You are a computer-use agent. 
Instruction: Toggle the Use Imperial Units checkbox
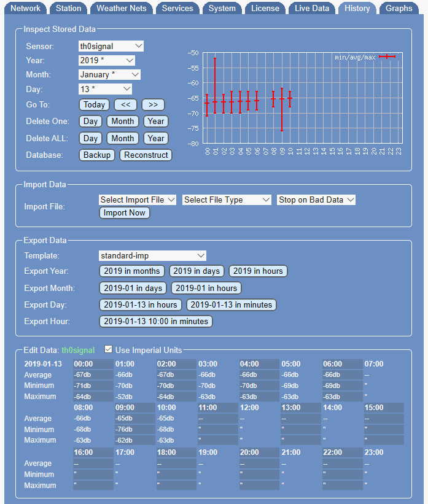pos(109,349)
